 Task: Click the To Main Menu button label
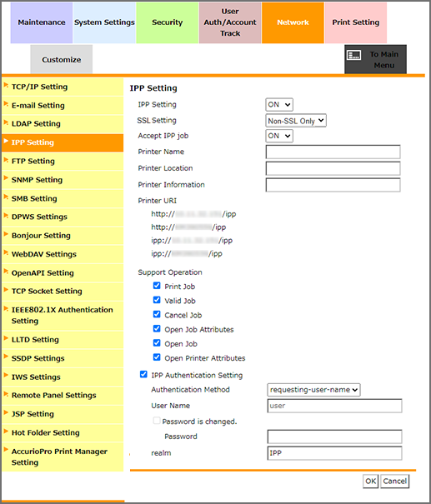click(383, 60)
